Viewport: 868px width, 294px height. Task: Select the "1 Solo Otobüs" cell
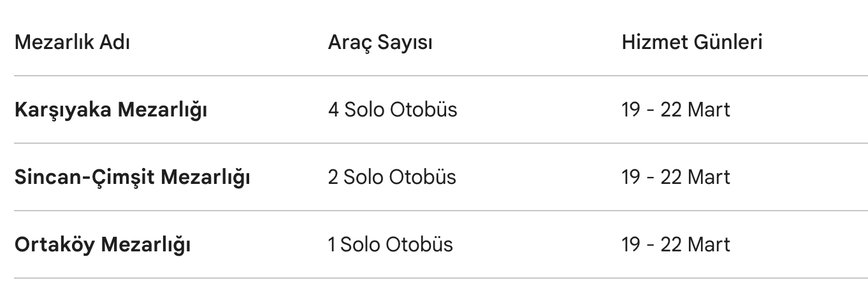(x=390, y=245)
